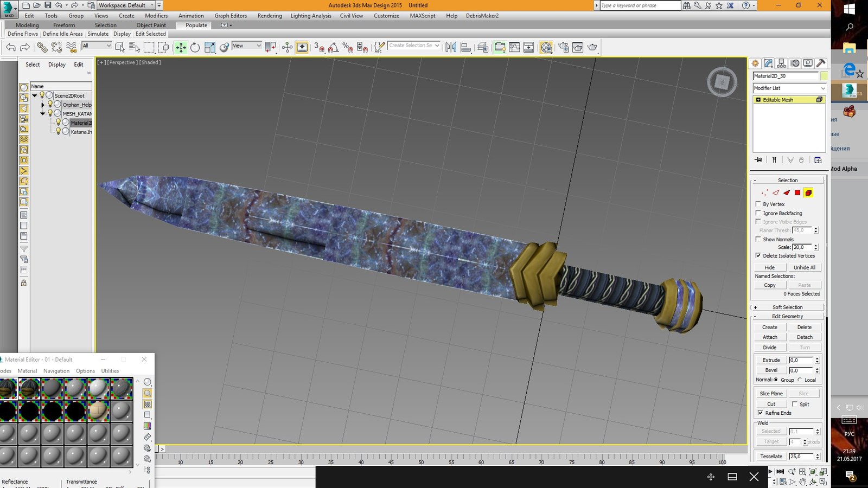Open the Workspace Default dropdown
868x488 pixels.
(x=126, y=5)
